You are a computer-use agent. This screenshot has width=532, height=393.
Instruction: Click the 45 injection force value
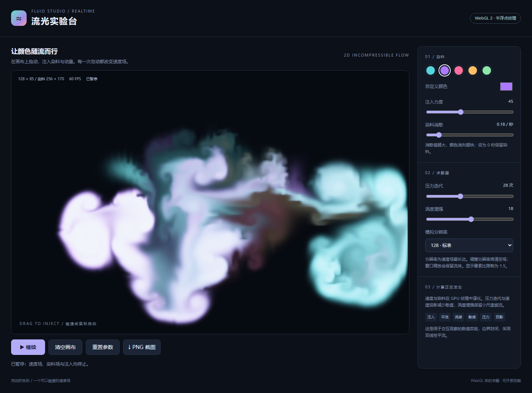coord(511,101)
